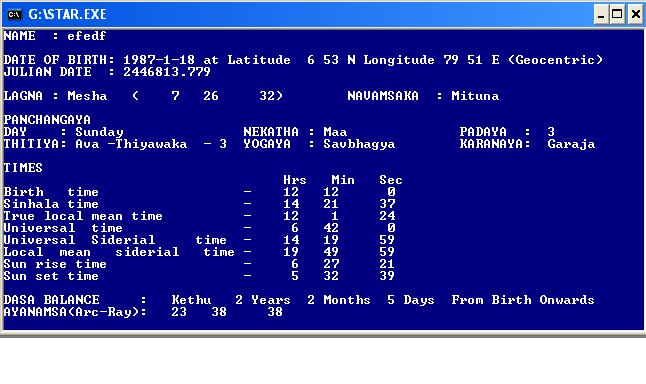Click the 'Sun rise time' label
Viewport: 646px width, 384px height.
[55, 264]
